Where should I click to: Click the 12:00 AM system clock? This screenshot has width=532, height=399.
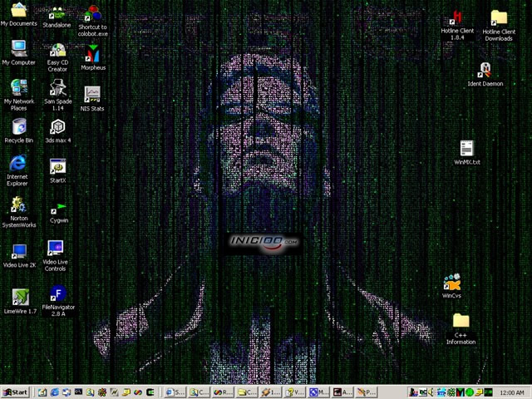(x=512, y=392)
